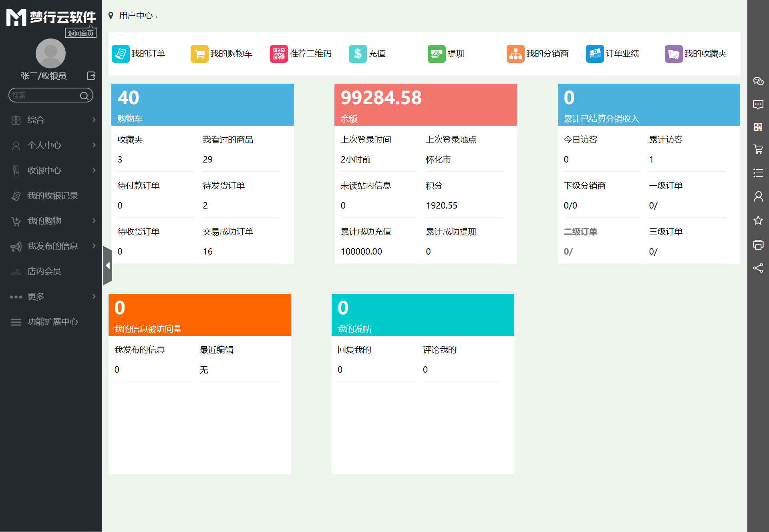Click into the 搜索 search field

(44, 95)
